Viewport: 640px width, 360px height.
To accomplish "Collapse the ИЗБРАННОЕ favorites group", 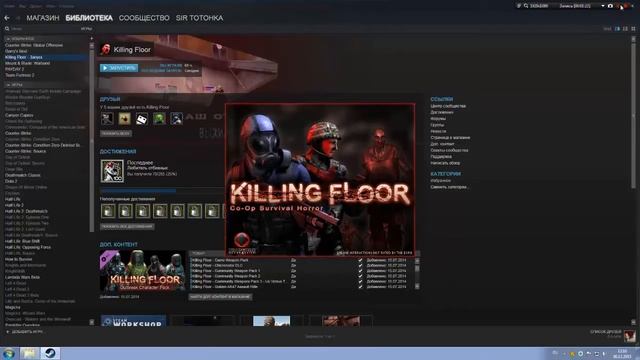I will click(x=20, y=39).
